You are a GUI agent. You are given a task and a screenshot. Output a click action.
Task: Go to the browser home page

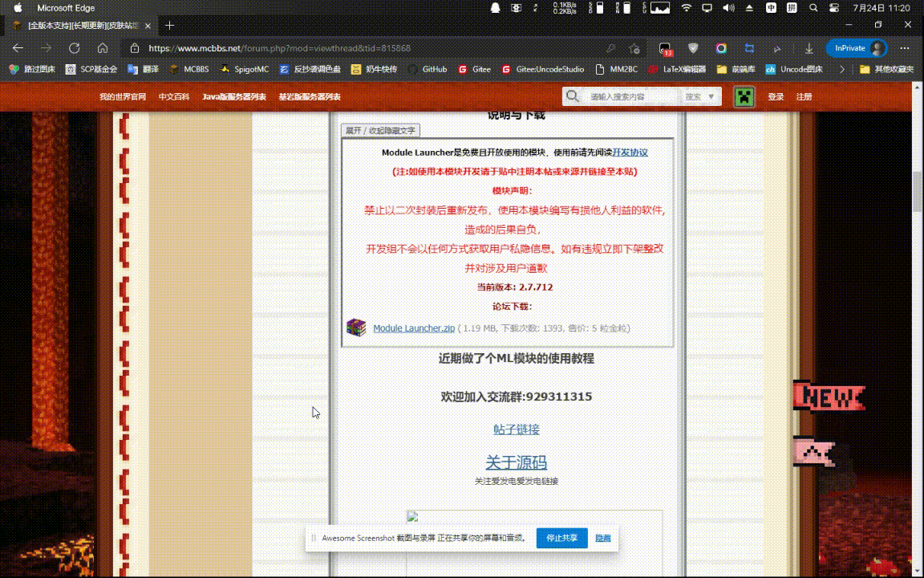pos(103,48)
